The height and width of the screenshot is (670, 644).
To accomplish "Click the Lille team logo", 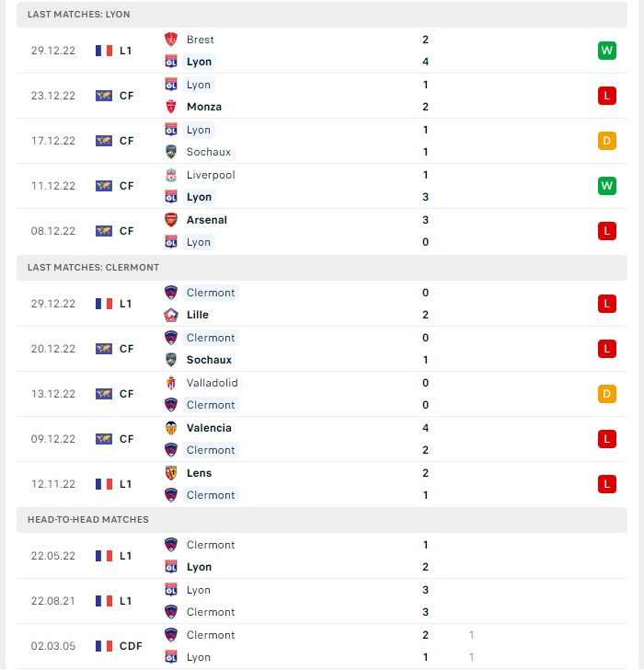I will coord(171,315).
